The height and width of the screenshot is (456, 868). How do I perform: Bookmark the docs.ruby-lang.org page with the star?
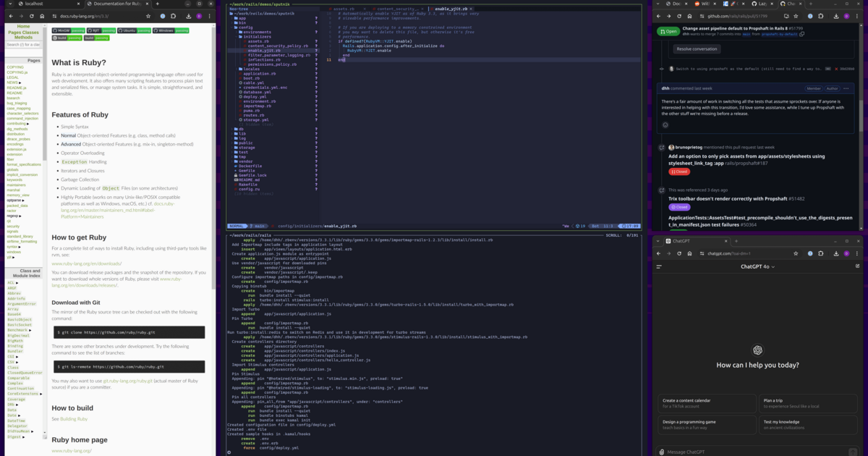[148, 16]
